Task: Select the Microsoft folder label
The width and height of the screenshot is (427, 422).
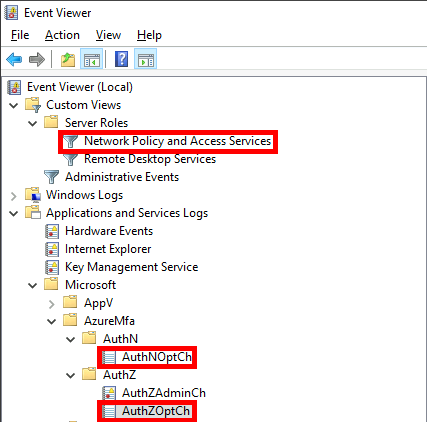Action: [90, 285]
